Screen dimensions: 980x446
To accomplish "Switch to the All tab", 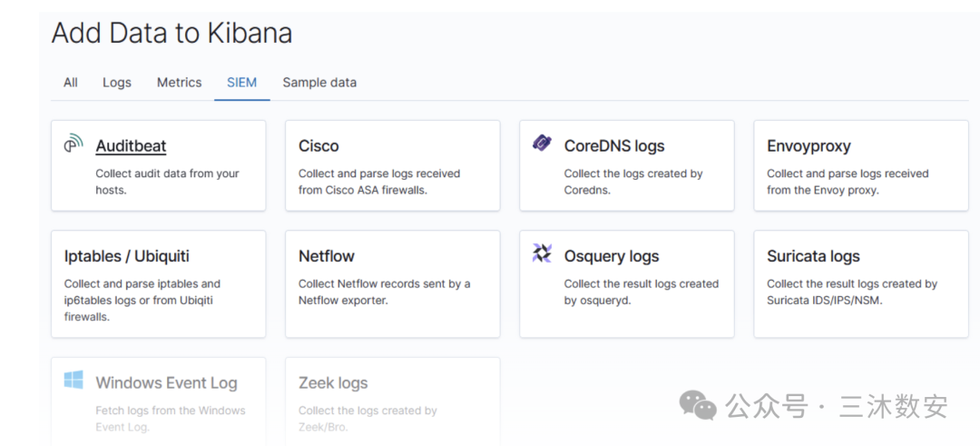I will click(71, 83).
